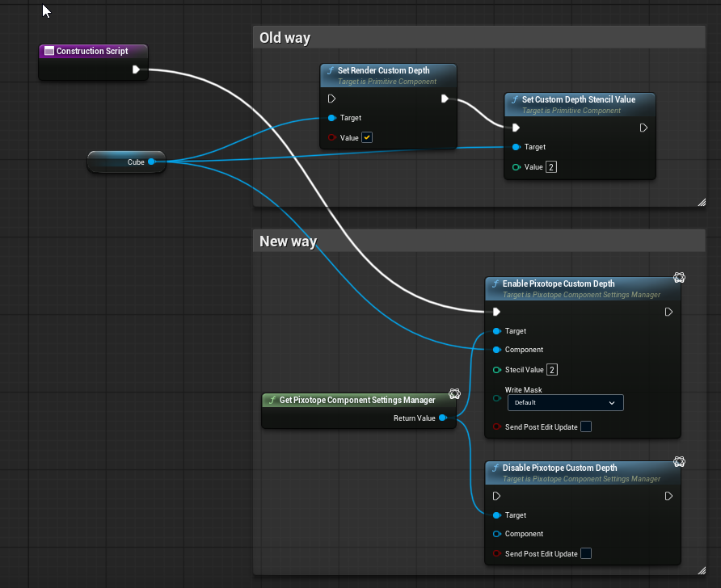Screen dimensions: 721x588
Task: Click Send Post Edit Update pin on Enable node
Action: point(496,426)
